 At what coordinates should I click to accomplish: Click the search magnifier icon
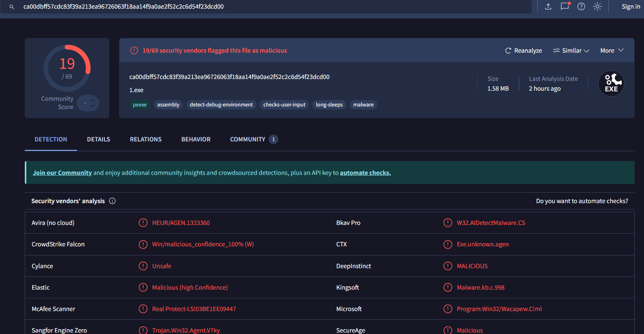(x=12, y=7)
